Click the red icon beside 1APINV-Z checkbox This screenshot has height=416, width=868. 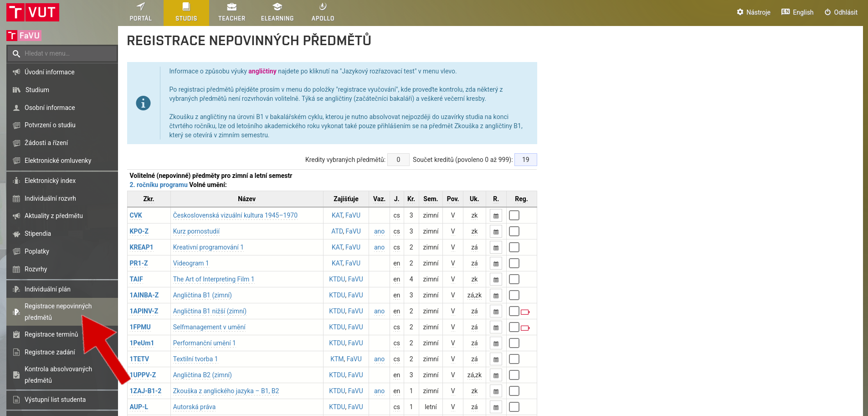(525, 312)
